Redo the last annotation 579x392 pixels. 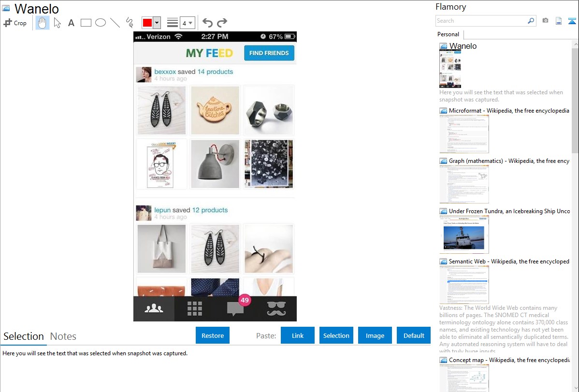222,23
